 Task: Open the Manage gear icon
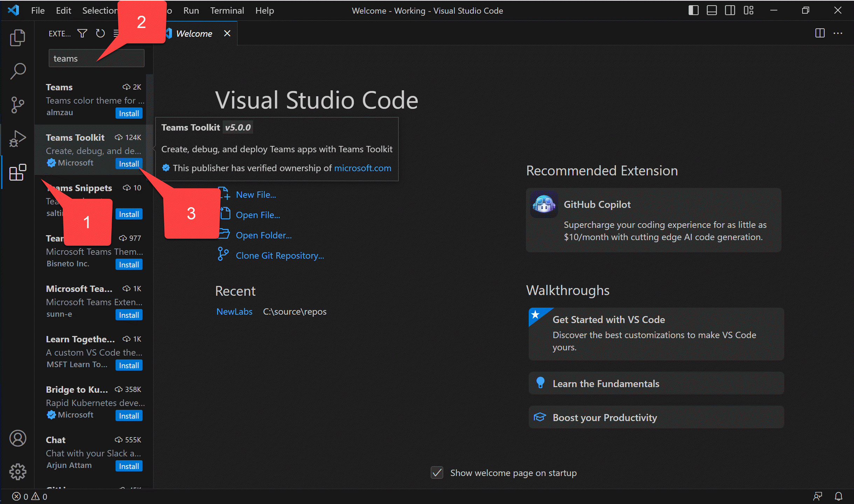coord(18,472)
